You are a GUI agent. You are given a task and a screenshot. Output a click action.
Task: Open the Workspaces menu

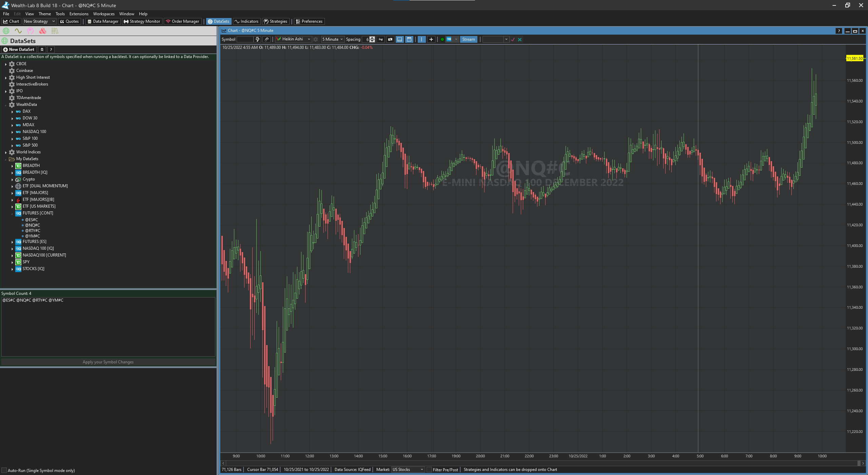(104, 14)
